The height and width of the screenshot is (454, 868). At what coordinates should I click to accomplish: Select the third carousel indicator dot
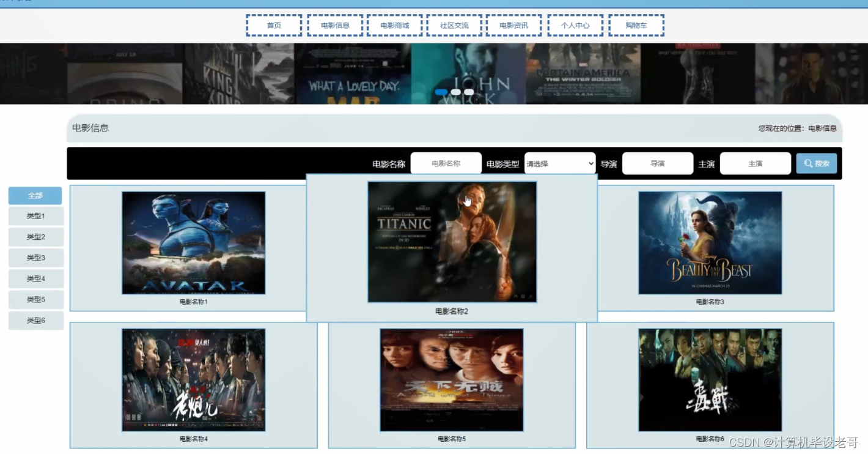coord(469,92)
